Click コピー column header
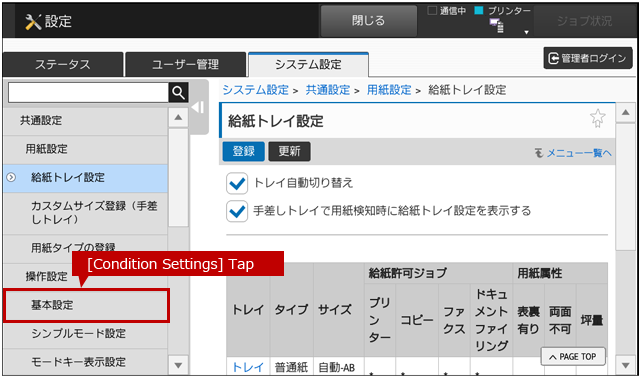Screen dimensions: 640x376 pos(417,320)
